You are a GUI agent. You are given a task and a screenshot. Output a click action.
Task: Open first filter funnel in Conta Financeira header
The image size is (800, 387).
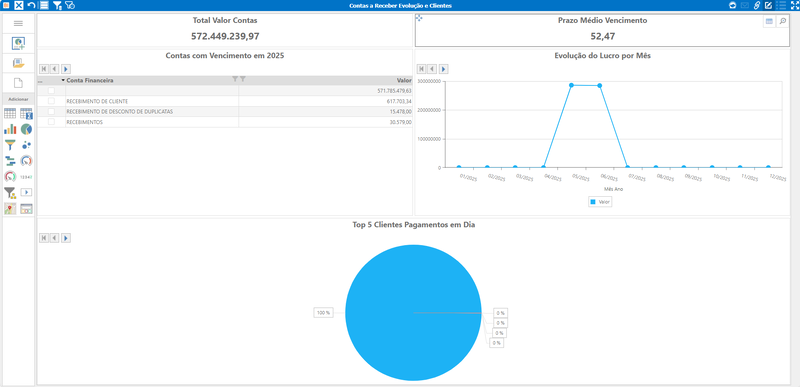point(235,79)
